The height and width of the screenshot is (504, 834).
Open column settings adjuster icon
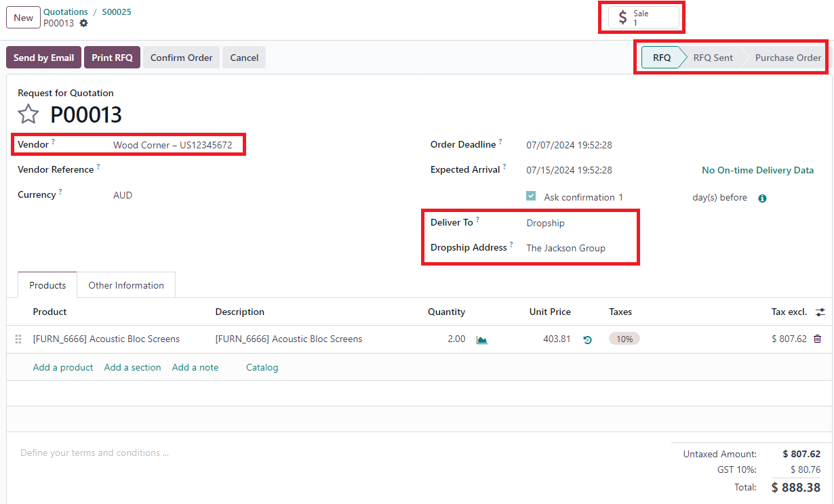coord(820,312)
